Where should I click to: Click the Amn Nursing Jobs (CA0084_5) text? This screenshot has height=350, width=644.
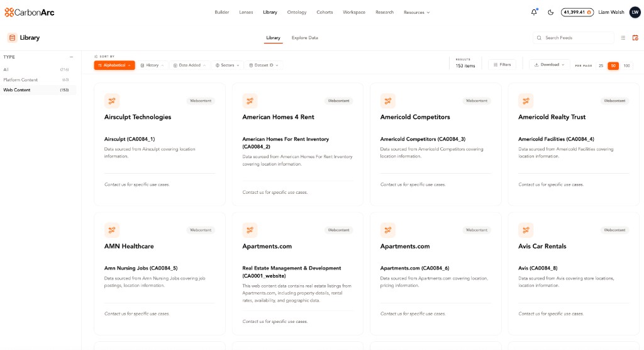click(141, 268)
